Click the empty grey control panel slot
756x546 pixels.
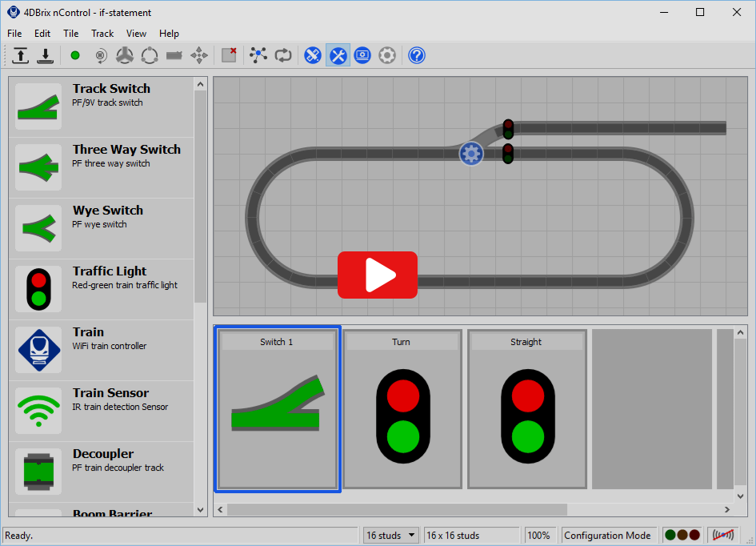(x=652, y=409)
